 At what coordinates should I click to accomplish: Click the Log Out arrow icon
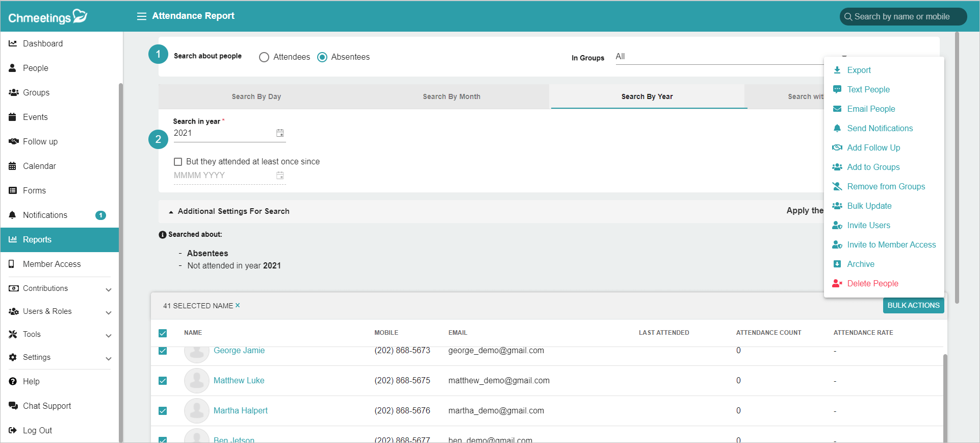click(x=13, y=430)
